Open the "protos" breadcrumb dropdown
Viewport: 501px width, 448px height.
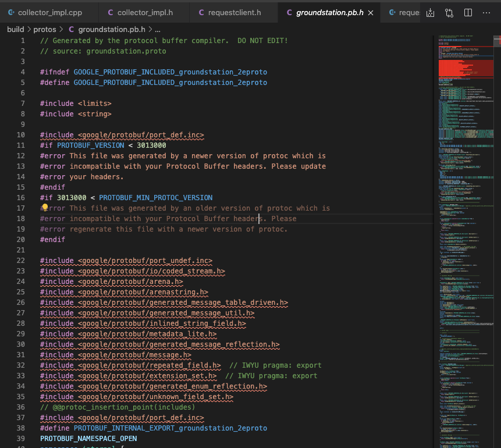coord(44,29)
